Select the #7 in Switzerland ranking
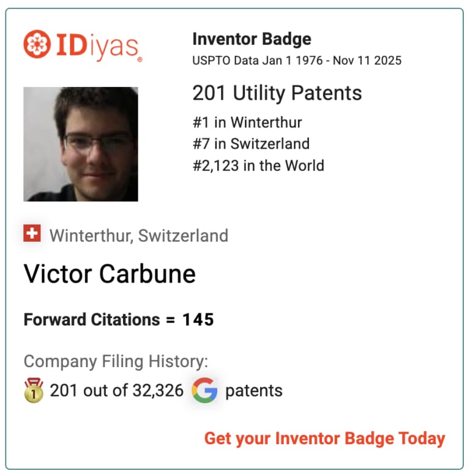The image size is (470, 476). pos(251,144)
